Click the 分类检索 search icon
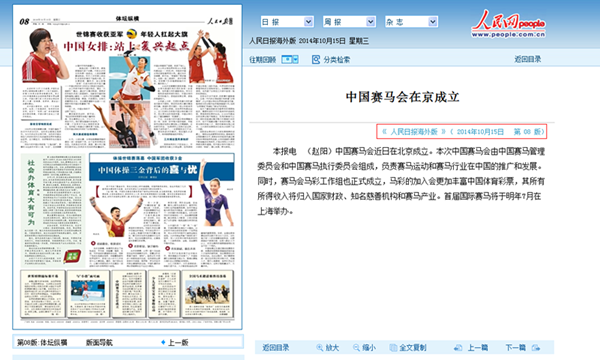This screenshot has width=600, height=360. tap(316, 59)
